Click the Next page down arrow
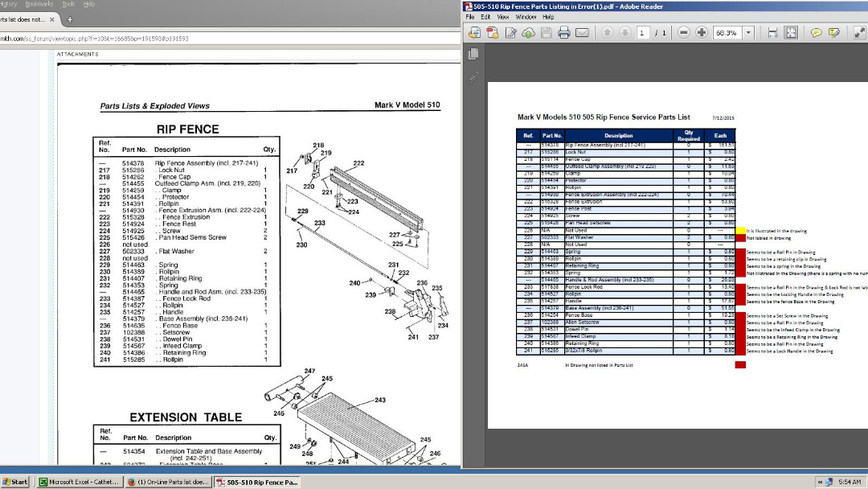Image resolution: width=868 pixels, height=489 pixels. pyautogui.click(x=625, y=33)
